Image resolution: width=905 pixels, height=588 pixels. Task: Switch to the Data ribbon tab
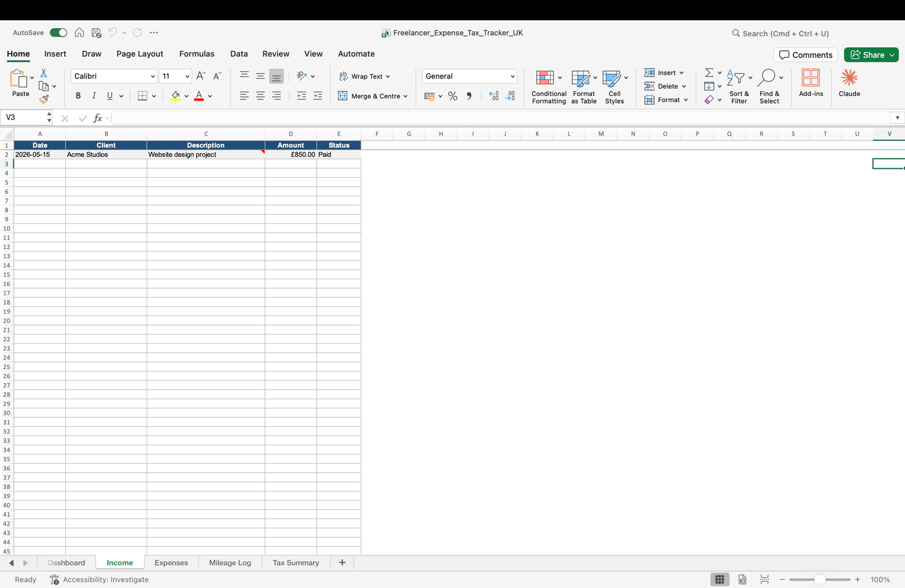[239, 54]
